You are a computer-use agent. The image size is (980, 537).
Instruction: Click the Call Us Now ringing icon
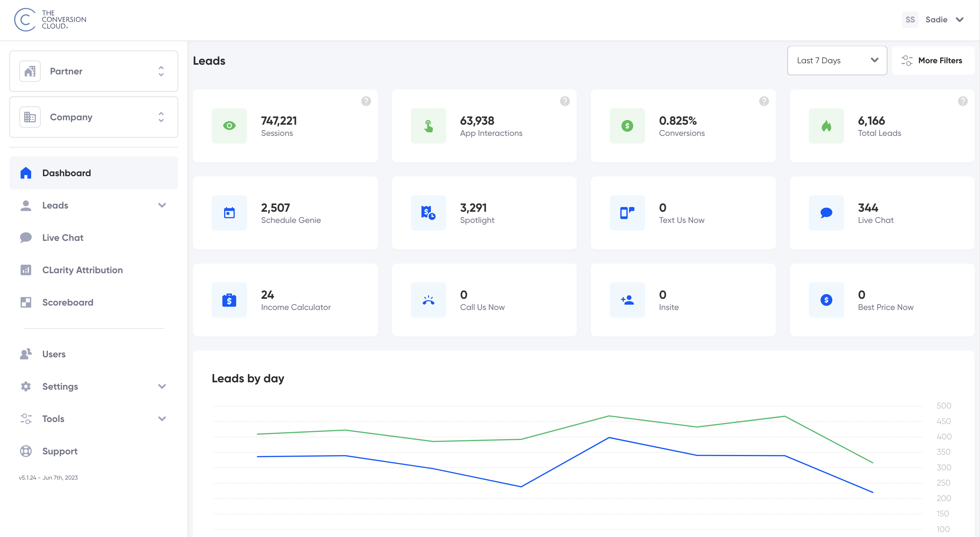coord(428,300)
